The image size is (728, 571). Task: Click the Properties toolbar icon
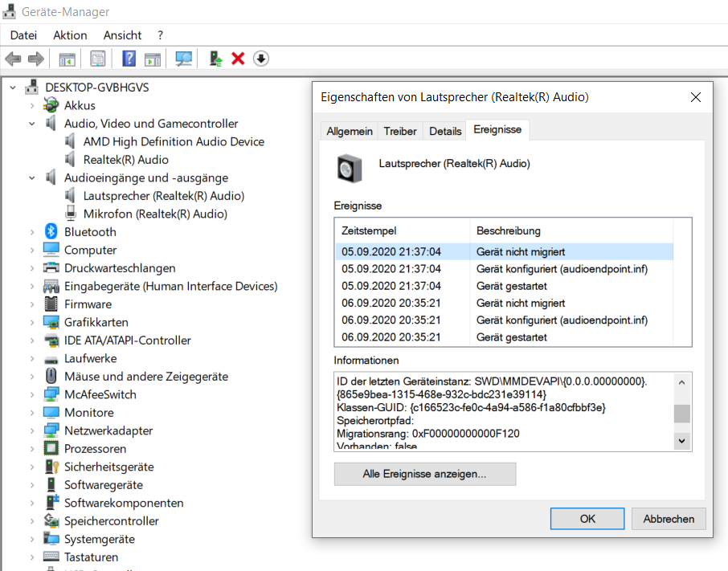click(98, 59)
